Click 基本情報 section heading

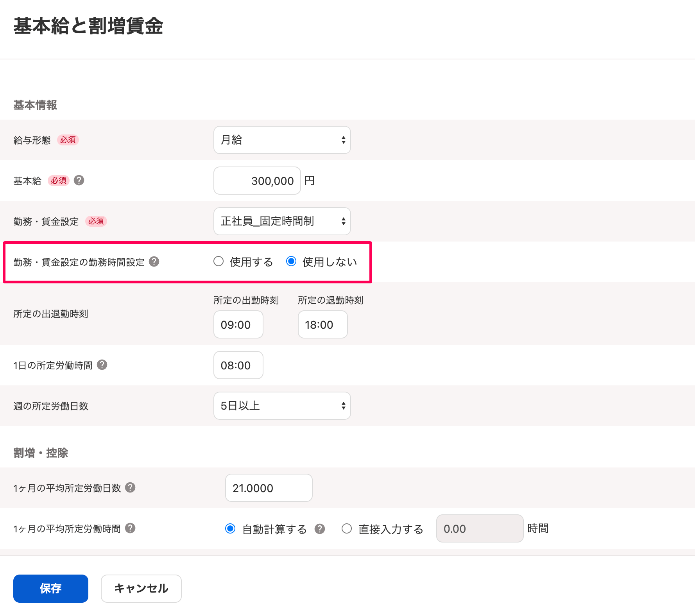[35, 105]
